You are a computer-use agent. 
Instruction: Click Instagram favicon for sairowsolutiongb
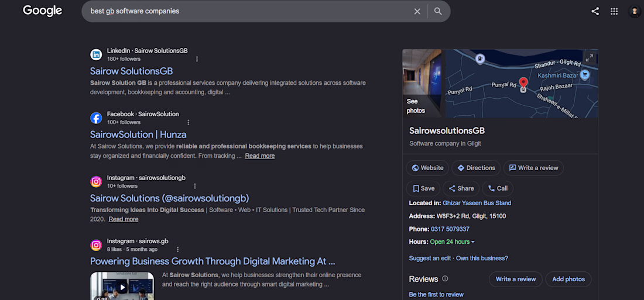point(96,181)
